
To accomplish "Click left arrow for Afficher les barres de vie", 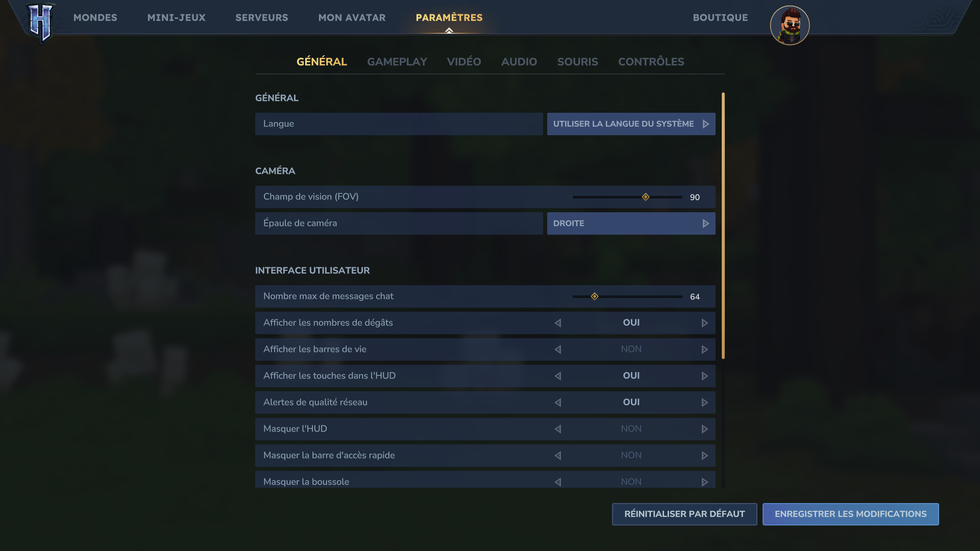I will point(558,349).
